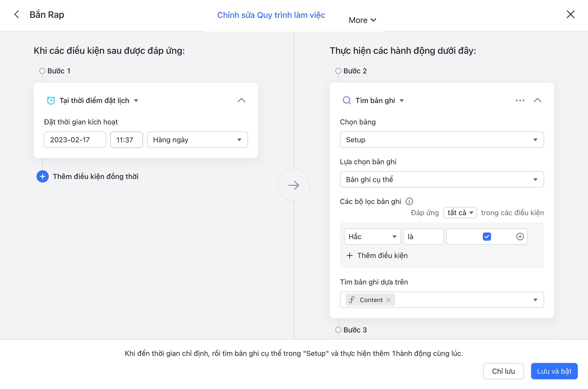Click the Chỉ lưu button
588x389 pixels.
coord(503,371)
